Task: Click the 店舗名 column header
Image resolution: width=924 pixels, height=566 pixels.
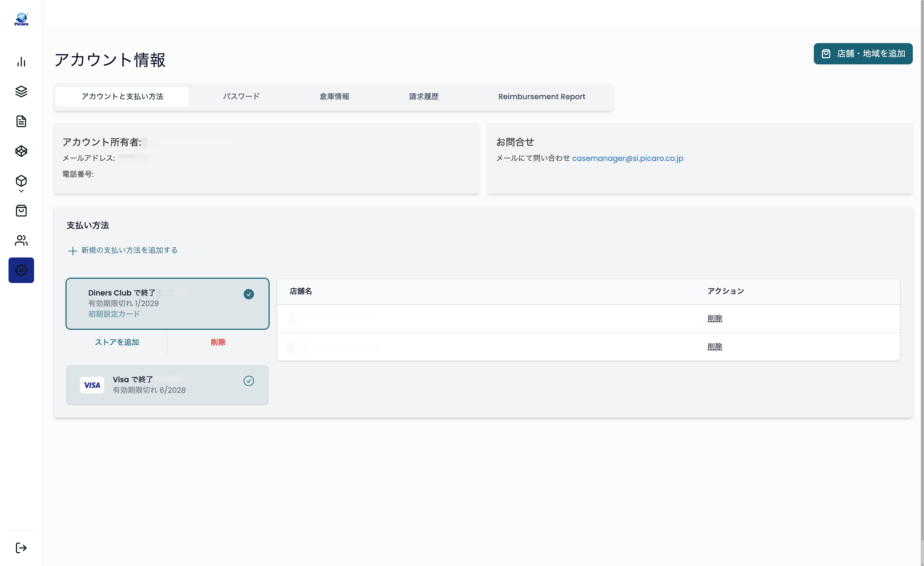Action: tap(301, 291)
